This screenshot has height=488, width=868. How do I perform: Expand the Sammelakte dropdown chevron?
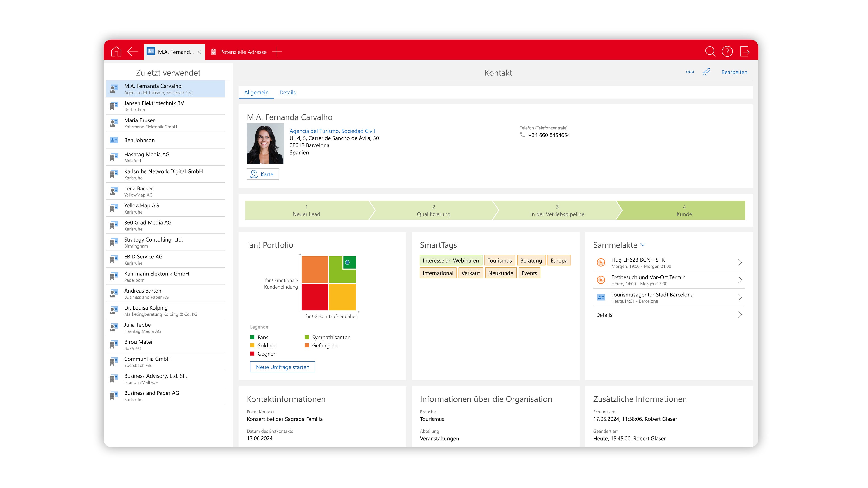(x=643, y=245)
